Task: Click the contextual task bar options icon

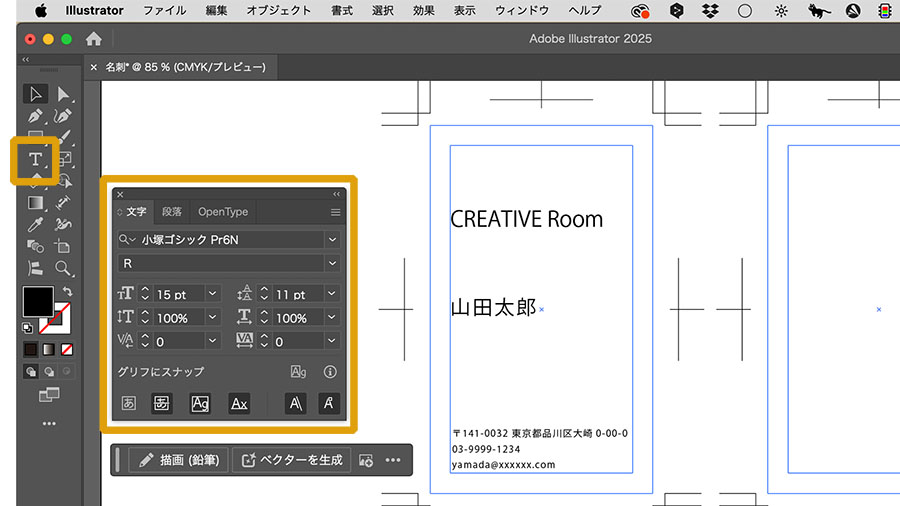Action: pyautogui.click(x=366, y=460)
